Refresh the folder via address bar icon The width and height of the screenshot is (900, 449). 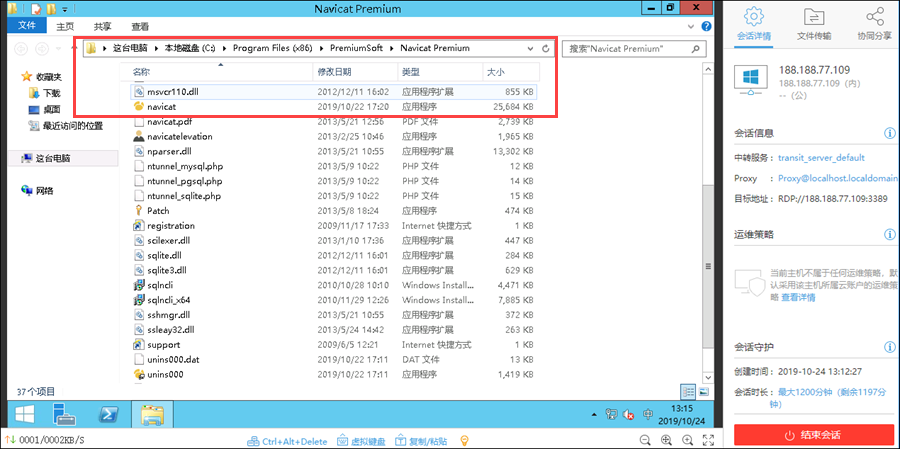(x=545, y=48)
